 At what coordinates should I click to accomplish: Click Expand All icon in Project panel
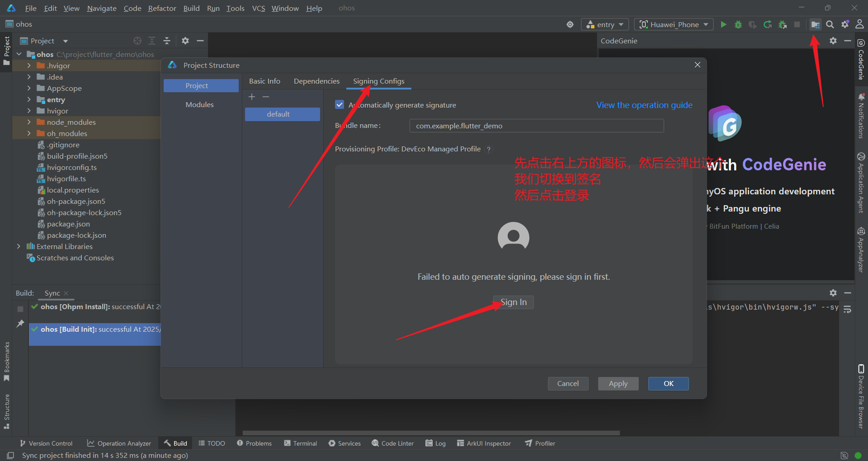click(x=152, y=41)
